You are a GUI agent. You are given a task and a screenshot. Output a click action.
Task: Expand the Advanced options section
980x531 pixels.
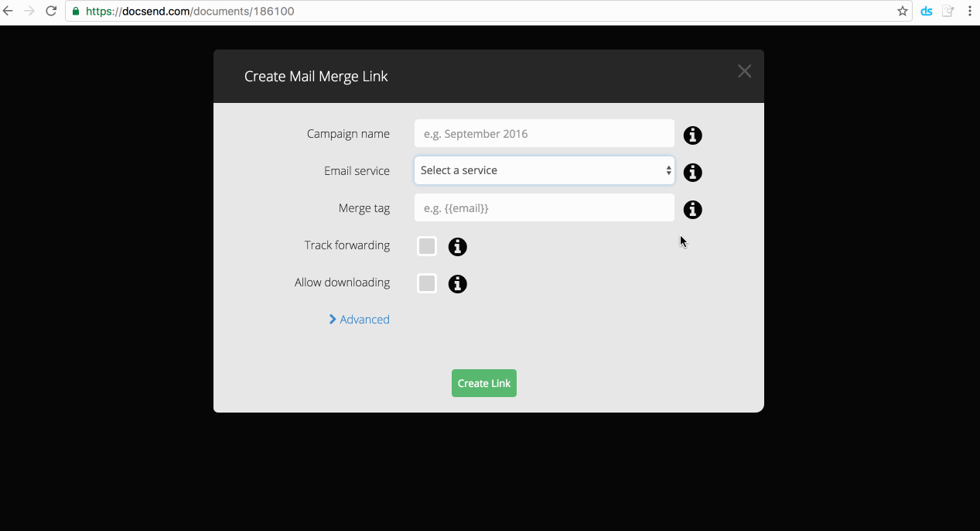pos(359,320)
